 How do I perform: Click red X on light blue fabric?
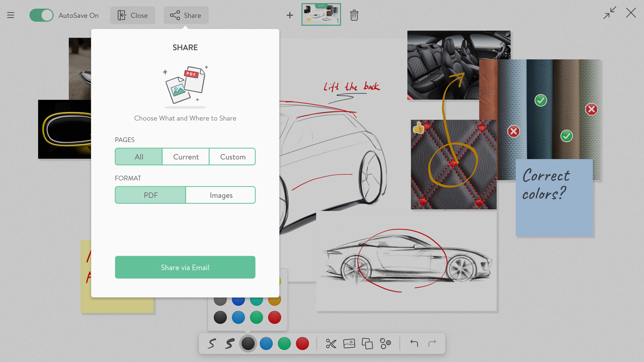coord(514,132)
